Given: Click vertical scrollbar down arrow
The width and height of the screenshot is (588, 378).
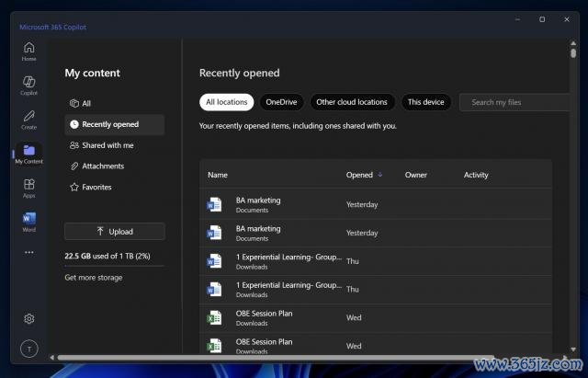Looking at the screenshot, I should [573, 349].
